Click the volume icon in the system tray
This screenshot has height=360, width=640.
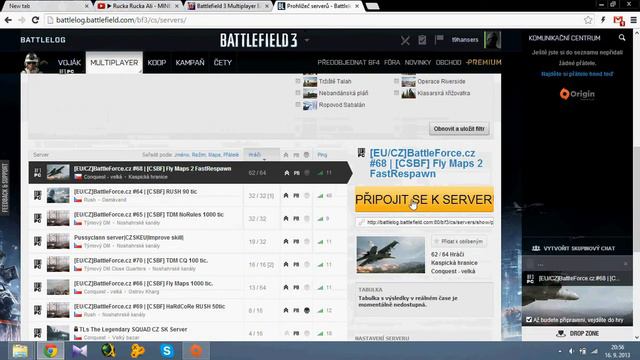pos(571,351)
